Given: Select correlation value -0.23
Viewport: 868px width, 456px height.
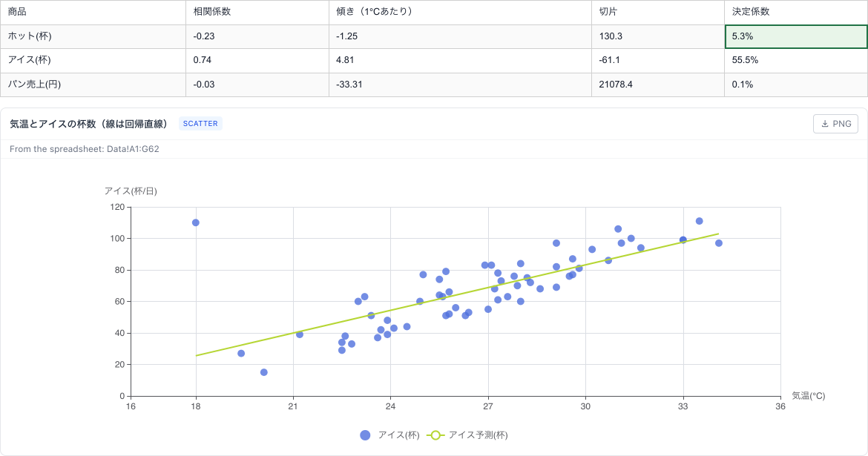Looking at the screenshot, I should (x=257, y=36).
